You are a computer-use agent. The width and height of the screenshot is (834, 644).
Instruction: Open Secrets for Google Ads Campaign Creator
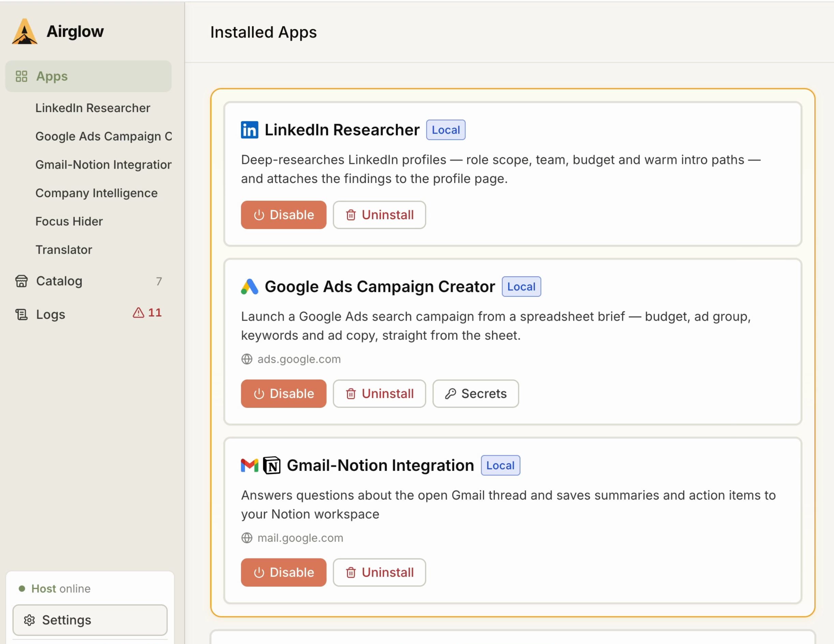tap(476, 394)
